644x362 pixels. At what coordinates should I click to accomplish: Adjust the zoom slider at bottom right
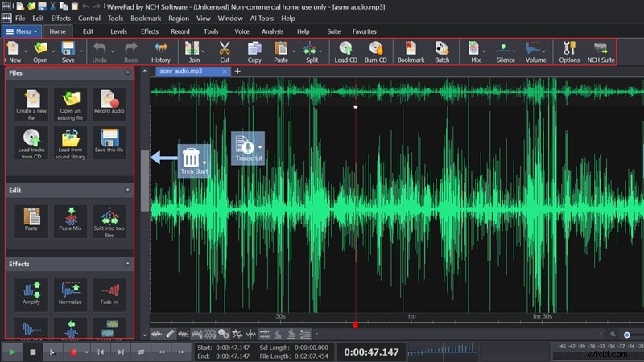[x=627, y=335]
